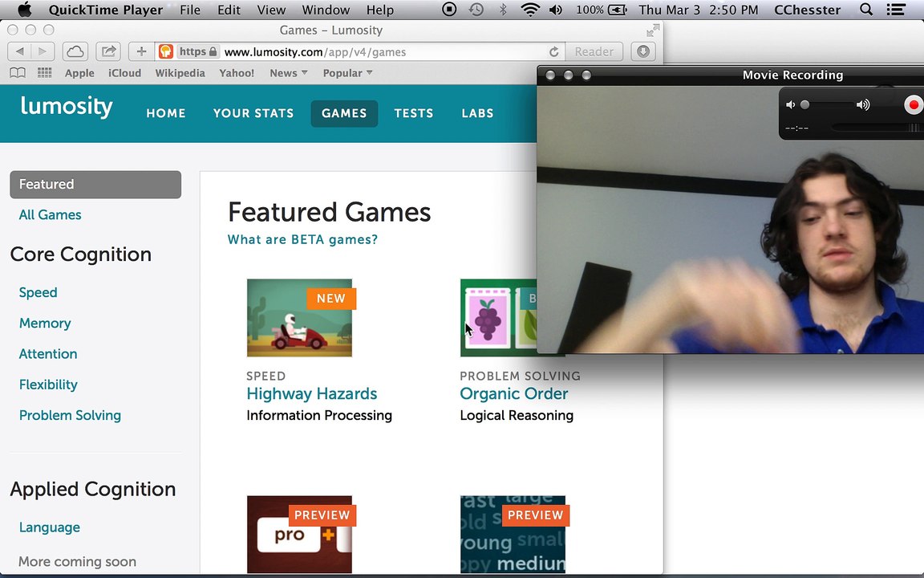Open the Problem Solving category

pyautogui.click(x=70, y=415)
